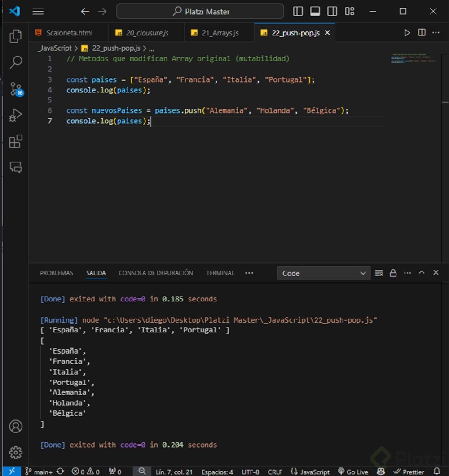Click the Run Code play button

[x=407, y=33]
